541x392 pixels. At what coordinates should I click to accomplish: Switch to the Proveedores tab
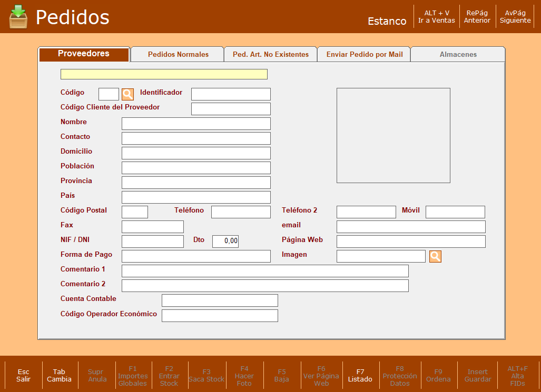click(x=84, y=54)
